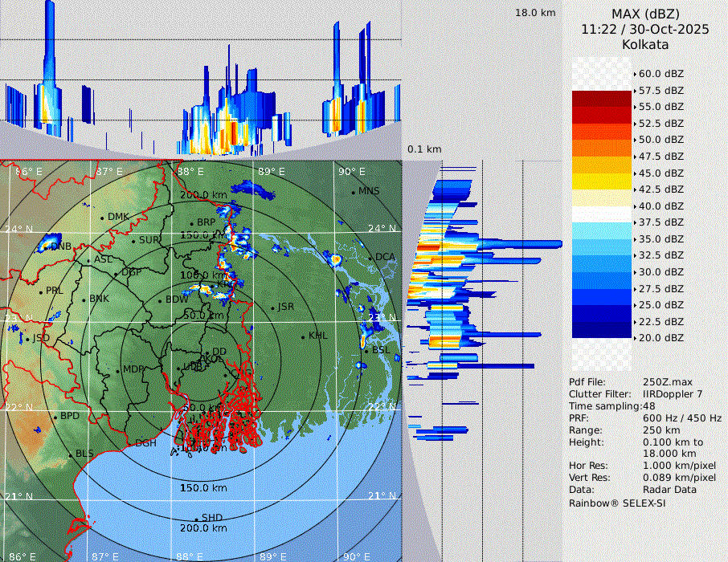Click the Rainbow SELEX-SI text

pos(617,503)
